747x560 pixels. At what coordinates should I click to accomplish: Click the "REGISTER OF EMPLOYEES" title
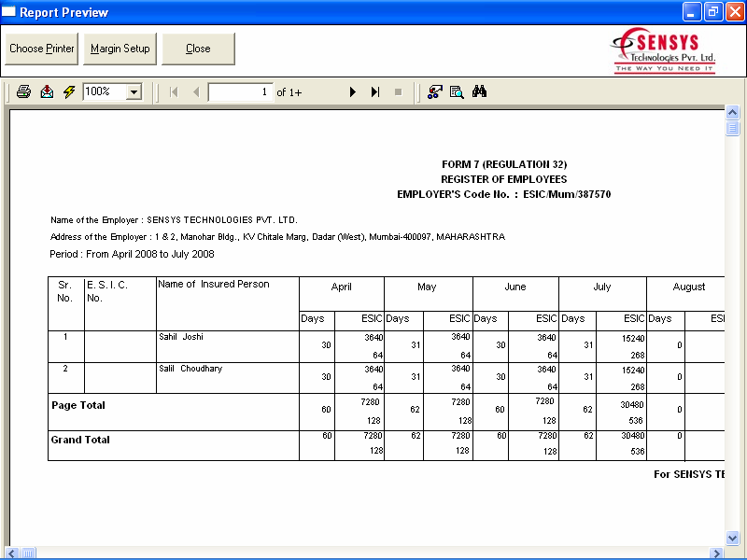[x=504, y=179]
